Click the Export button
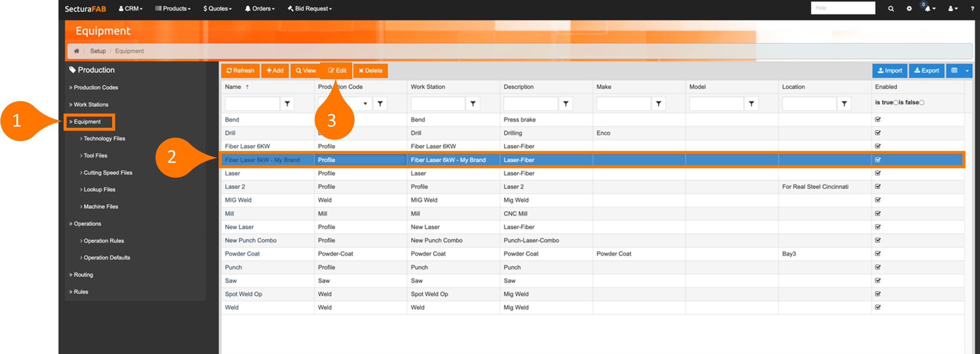This screenshot has width=980, height=354. click(x=926, y=71)
